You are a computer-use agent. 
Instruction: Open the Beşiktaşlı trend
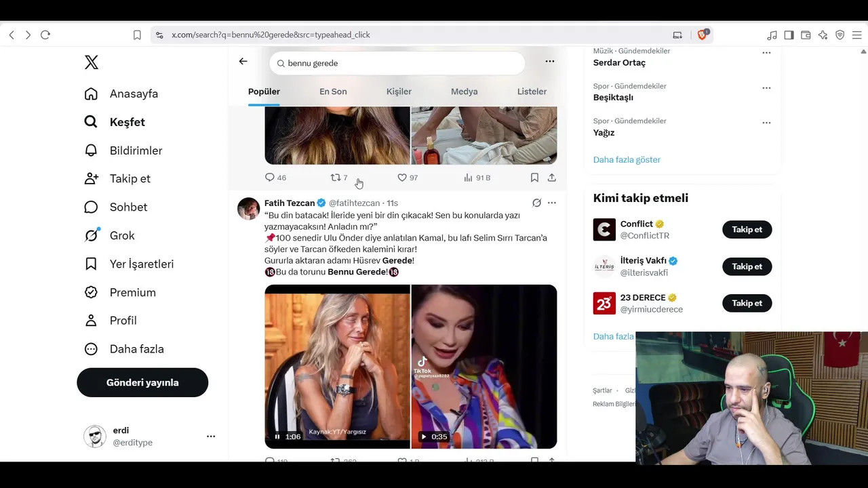tap(613, 98)
